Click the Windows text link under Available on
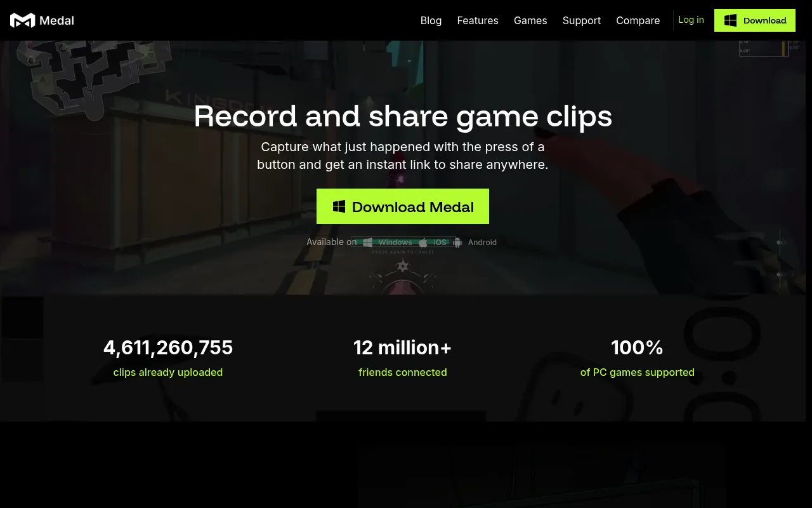The image size is (812, 508). (x=395, y=243)
